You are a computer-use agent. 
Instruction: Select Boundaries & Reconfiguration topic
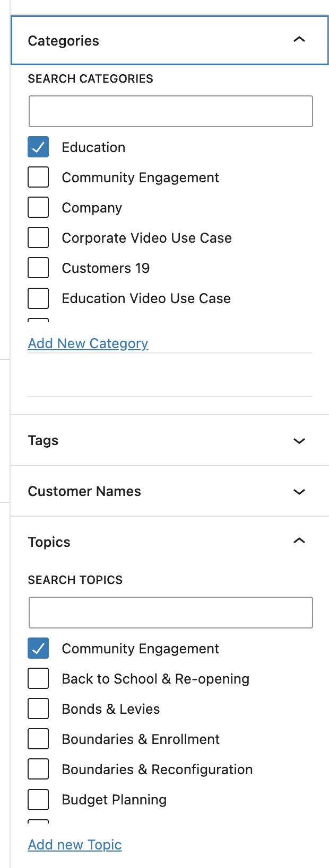[38, 769]
